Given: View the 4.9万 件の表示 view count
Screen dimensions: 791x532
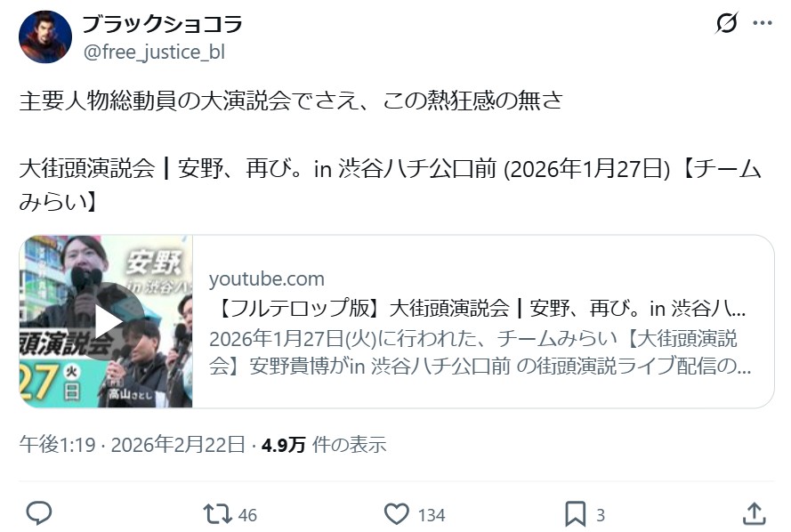Looking at the screenshot, I should pos(324,444).
